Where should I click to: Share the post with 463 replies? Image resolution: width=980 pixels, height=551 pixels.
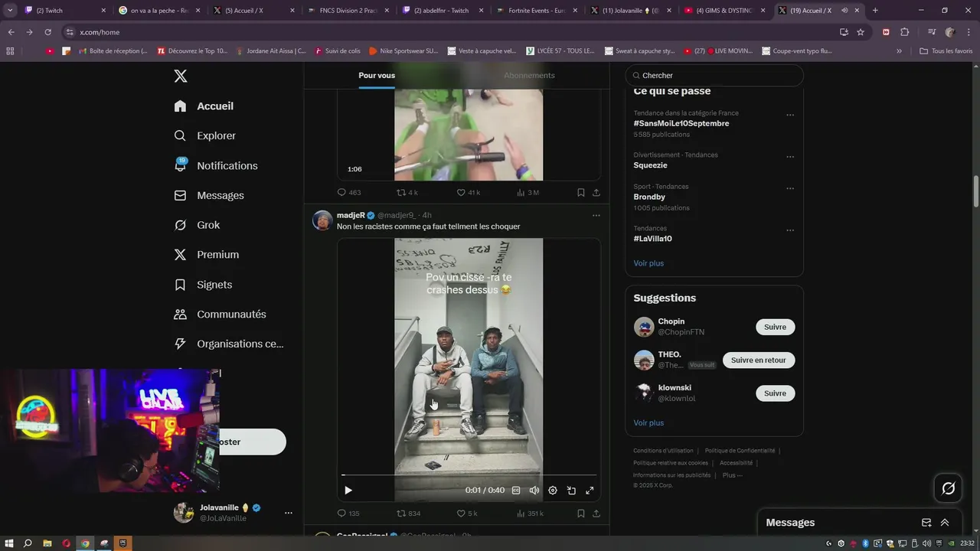click(596, 193)
